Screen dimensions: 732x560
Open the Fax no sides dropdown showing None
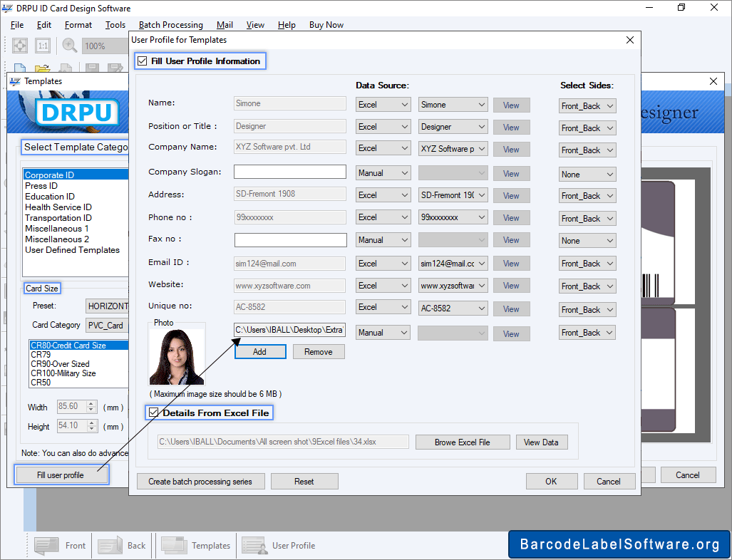587,241
